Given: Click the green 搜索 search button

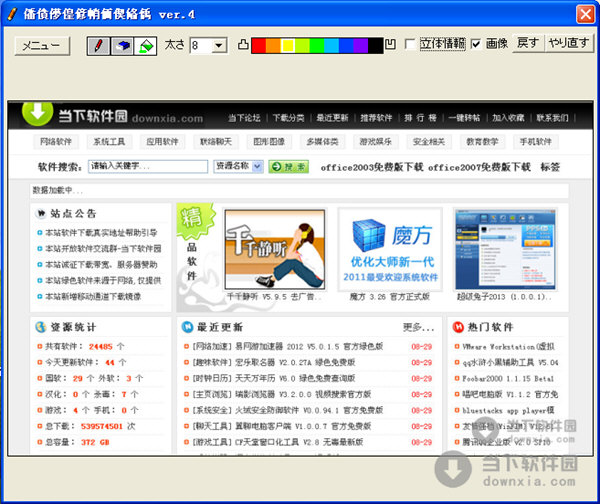Looking at the screenshot, I should [x=289, y=167].
